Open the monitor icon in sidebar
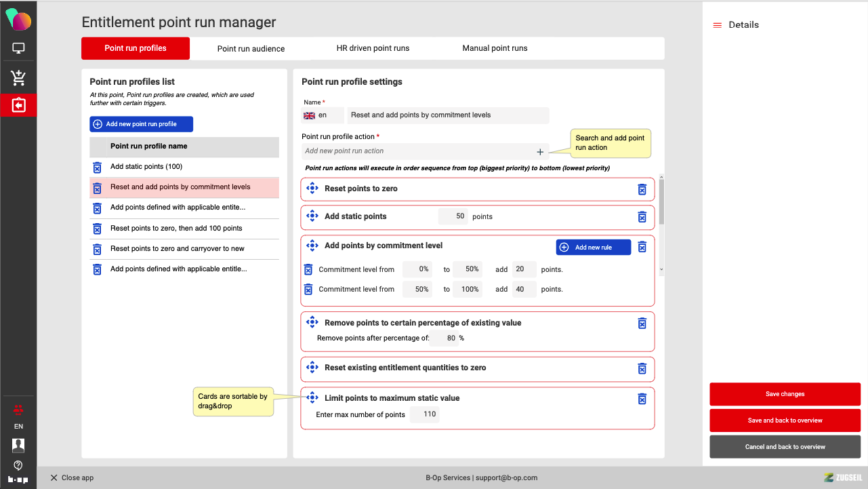The width and height of the screenshot is (868, 489). 18,49
